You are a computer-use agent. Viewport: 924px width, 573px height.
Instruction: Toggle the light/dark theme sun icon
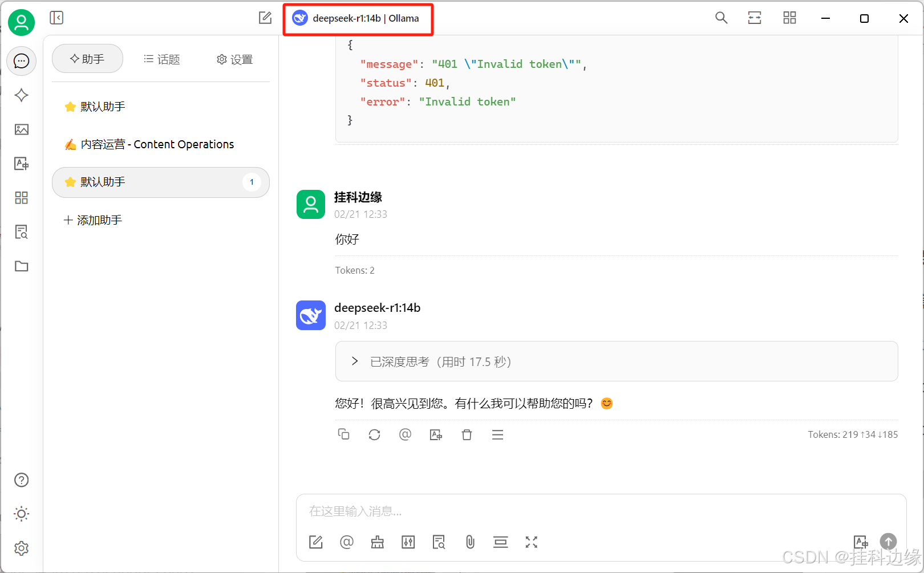point(22,514)
